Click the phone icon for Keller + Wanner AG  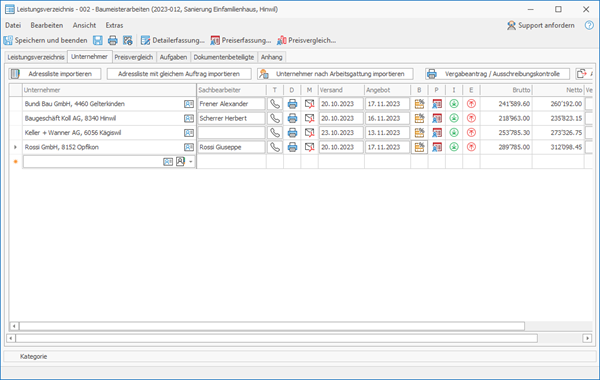pyautogui.click(x=275, y=133)
